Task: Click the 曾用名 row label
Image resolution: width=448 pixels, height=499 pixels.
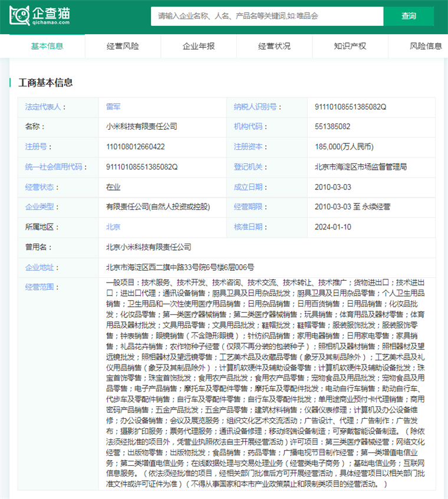Action: [36, 247]
